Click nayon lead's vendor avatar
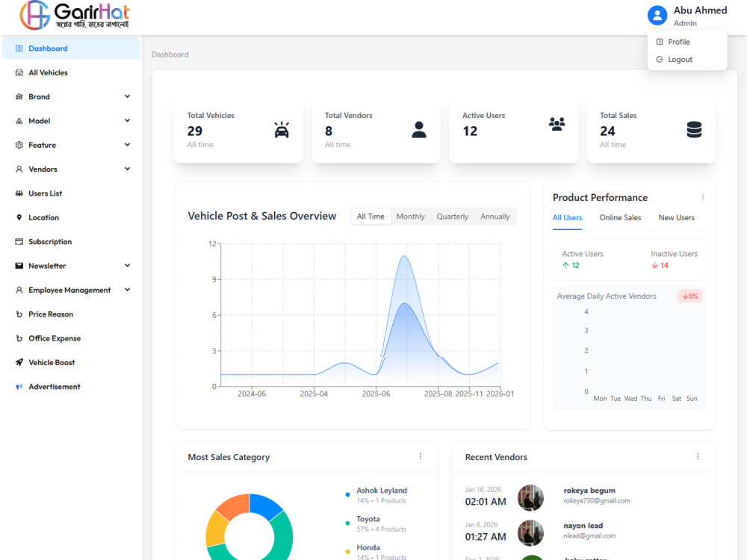 [530, 533]
